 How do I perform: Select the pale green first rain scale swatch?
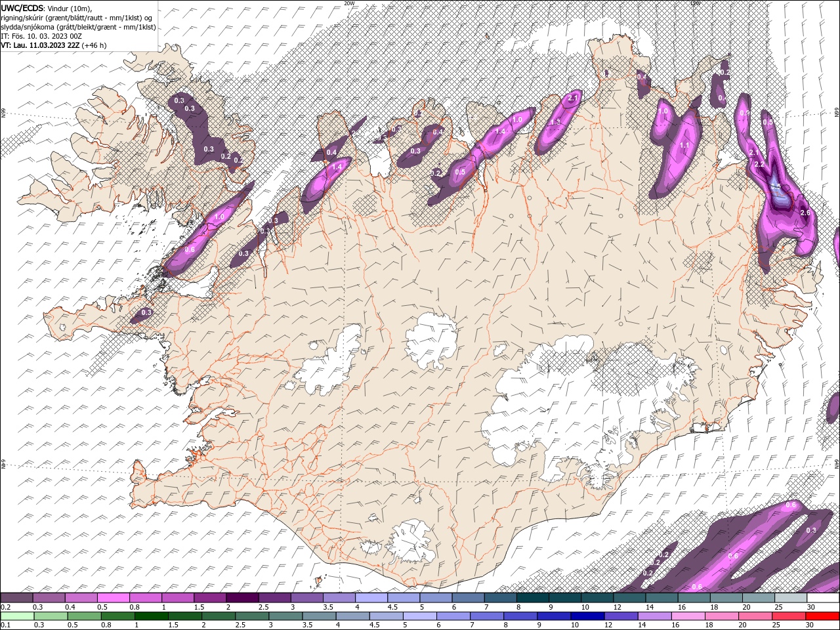click(x=17, y=616)
